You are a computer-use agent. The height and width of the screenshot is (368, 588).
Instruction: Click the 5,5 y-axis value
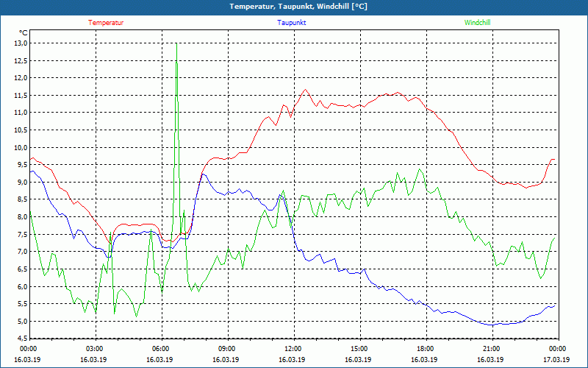pos(22,304)
